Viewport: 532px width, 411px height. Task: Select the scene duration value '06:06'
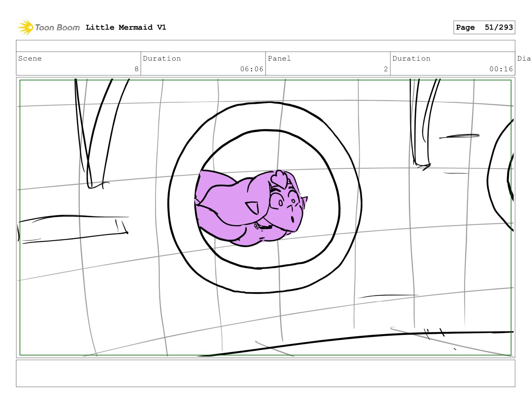coord(251,69)
